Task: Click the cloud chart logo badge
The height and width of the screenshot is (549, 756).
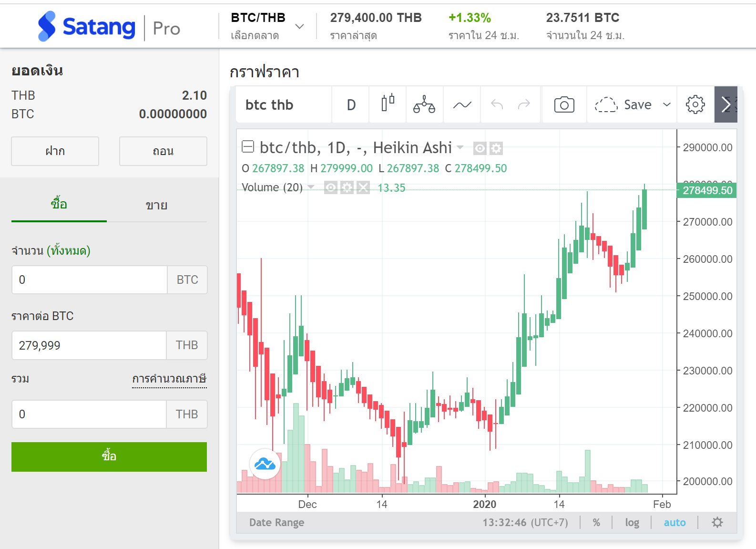Action: point(265,464)
